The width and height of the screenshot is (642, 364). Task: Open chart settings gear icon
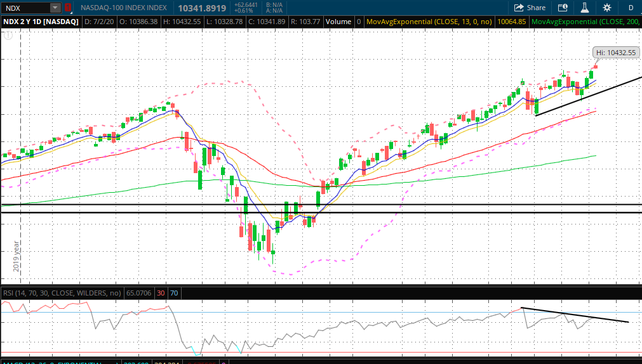tap(607, 8)
